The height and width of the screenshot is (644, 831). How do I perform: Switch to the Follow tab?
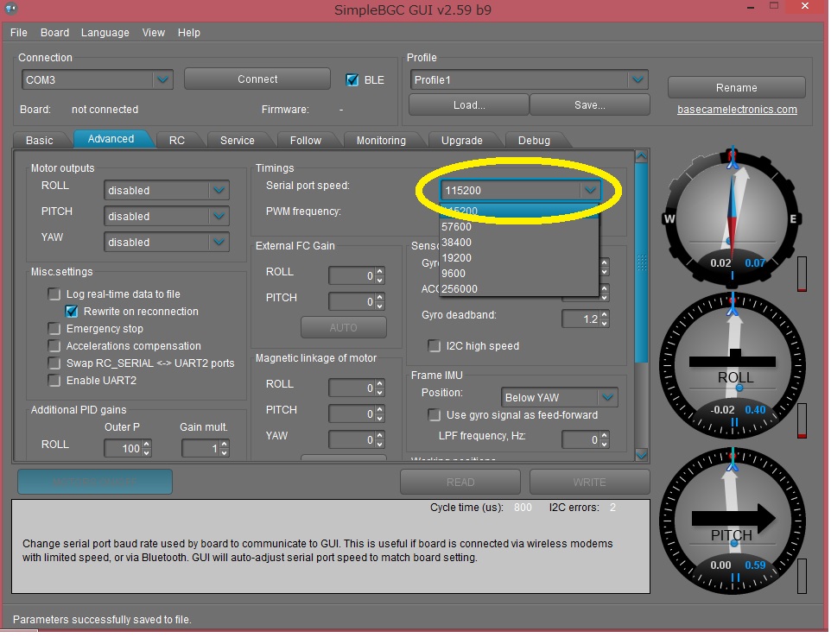(x=306, y=141)
